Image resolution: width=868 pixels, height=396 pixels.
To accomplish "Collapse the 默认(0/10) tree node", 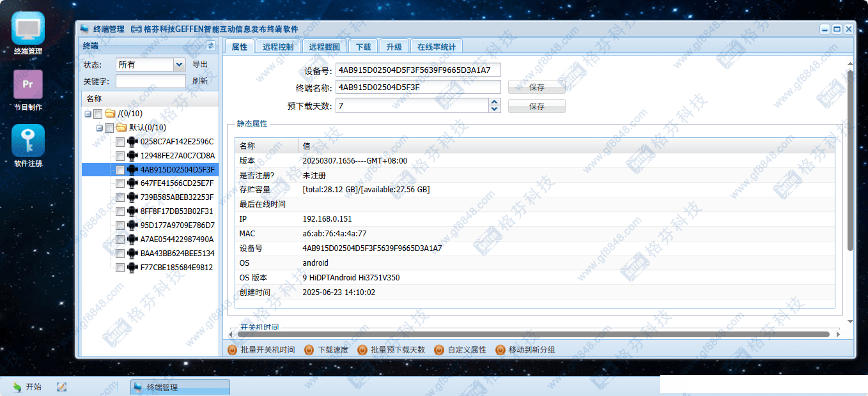I will pos(100,128).
